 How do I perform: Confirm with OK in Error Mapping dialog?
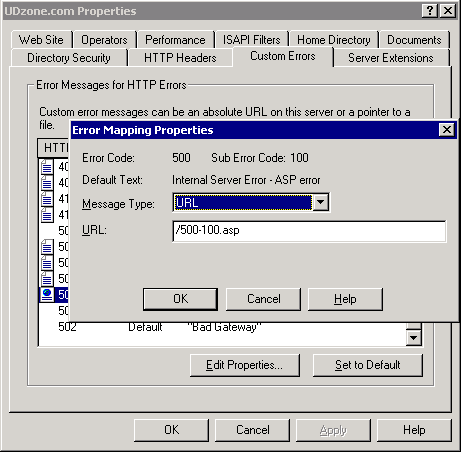[180, 299]
